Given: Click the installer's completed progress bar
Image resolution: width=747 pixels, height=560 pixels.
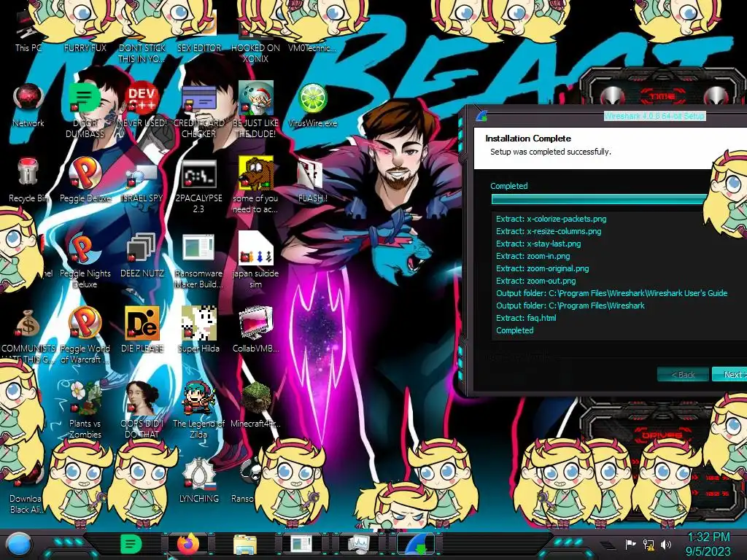Looking at the screenshot, I should click(600, 199).
